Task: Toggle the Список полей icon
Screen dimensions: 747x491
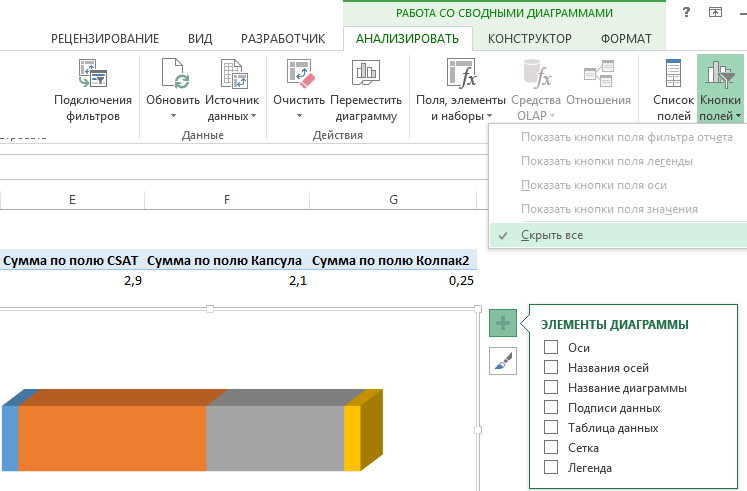Action: 673,74
